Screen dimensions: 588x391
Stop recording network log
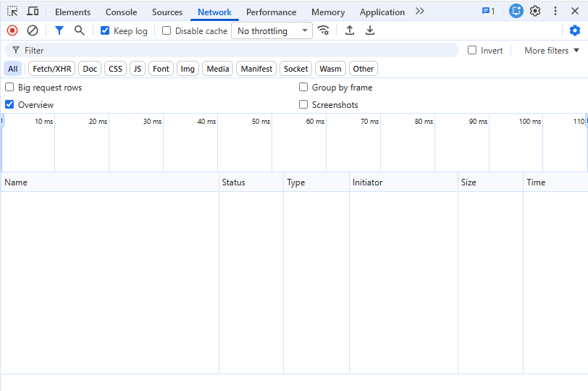12,30
